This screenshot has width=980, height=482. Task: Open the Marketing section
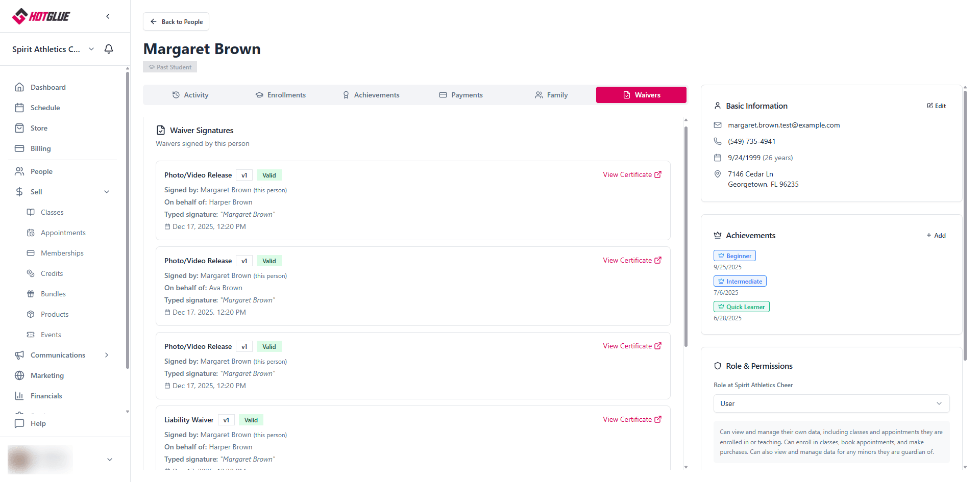tap(47, 375)
